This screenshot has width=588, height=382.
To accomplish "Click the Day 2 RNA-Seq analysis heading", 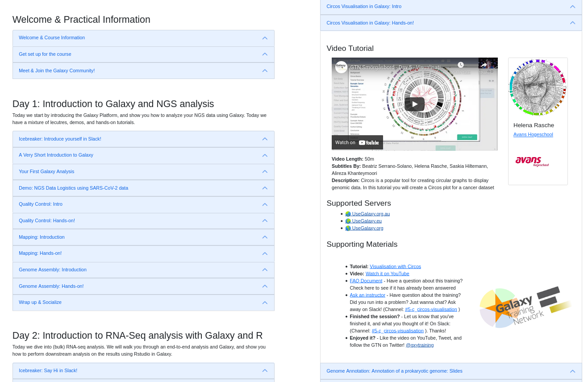I will pos(138,336).
